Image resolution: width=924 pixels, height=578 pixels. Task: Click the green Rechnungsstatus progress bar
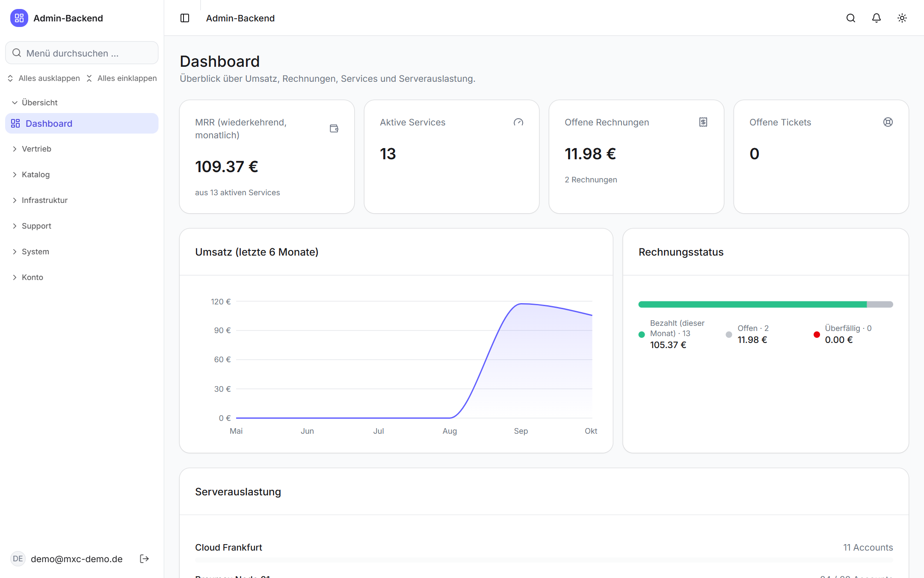[752, 304]
